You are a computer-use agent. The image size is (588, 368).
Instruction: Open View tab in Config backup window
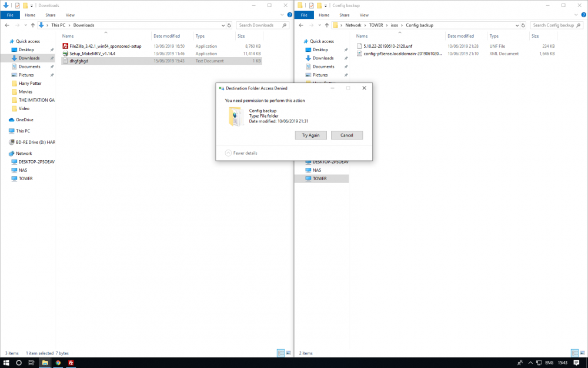[x=364, y=15]
